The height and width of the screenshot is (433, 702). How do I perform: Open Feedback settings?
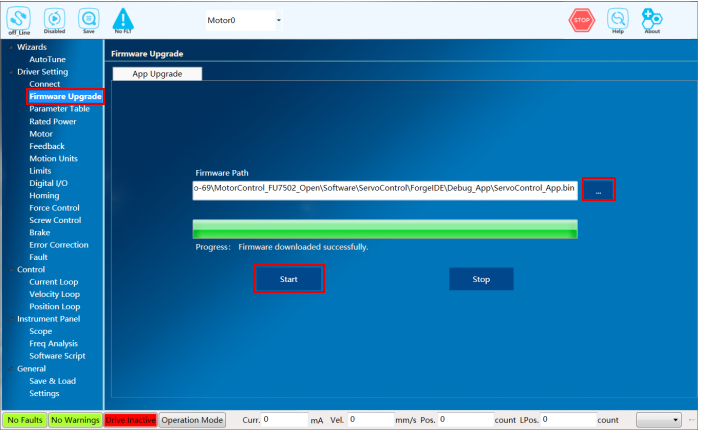coord(47,146)
